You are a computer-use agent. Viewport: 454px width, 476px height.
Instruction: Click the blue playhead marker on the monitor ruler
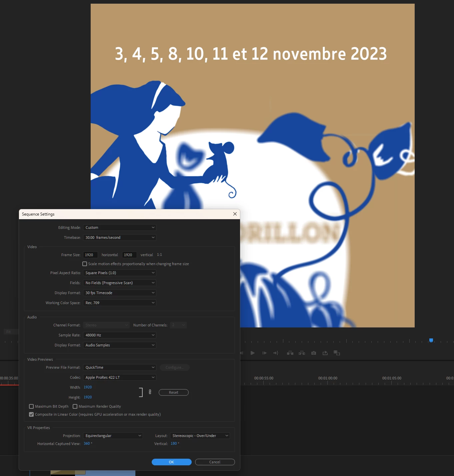point(431,340)
